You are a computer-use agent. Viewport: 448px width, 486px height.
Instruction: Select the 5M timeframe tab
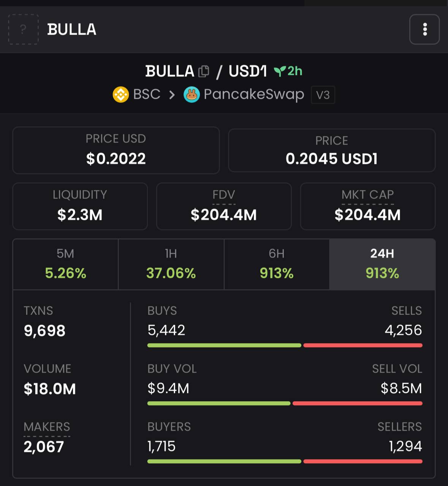point(65,264)
